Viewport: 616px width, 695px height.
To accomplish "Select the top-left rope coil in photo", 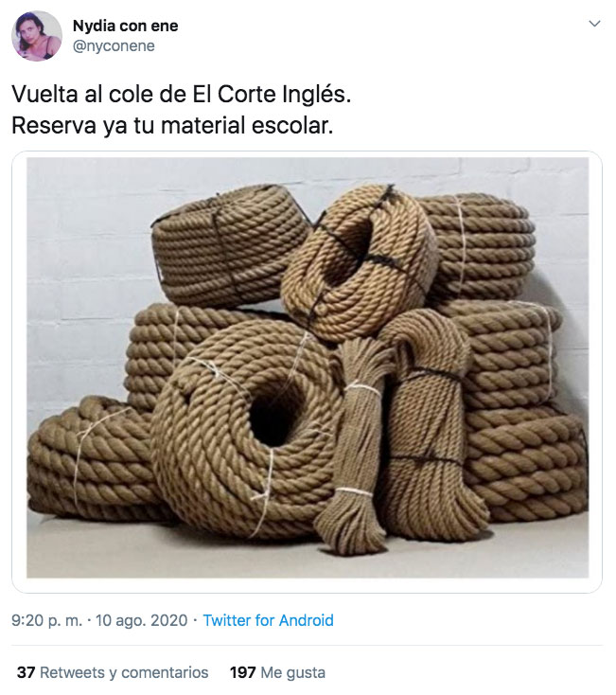I will 230,243.
